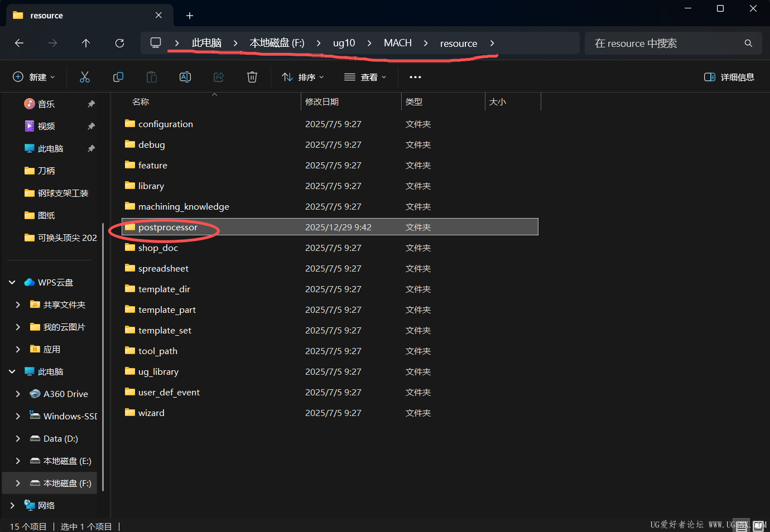770x532 pixels.
Task: Click MACH in the address breadcrumb
Action: [397, 43]
